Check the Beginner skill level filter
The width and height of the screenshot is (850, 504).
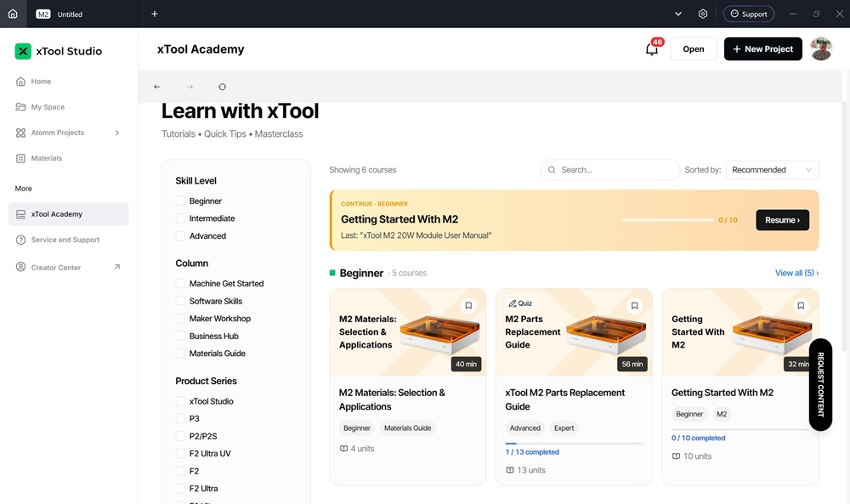(180, 201)
